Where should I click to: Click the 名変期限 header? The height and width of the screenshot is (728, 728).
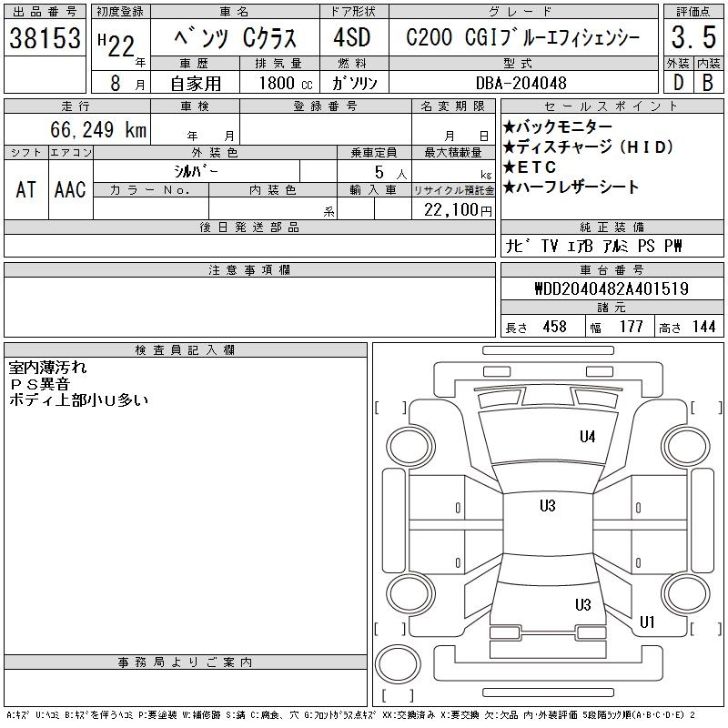(x=452, y=106)
